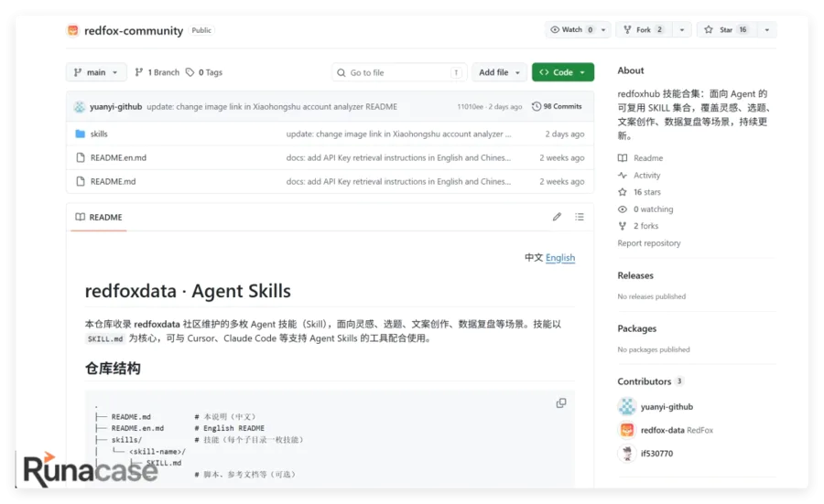Click the Report repository link
Viewport: 824px width, 504px height.
click(649, 243)
